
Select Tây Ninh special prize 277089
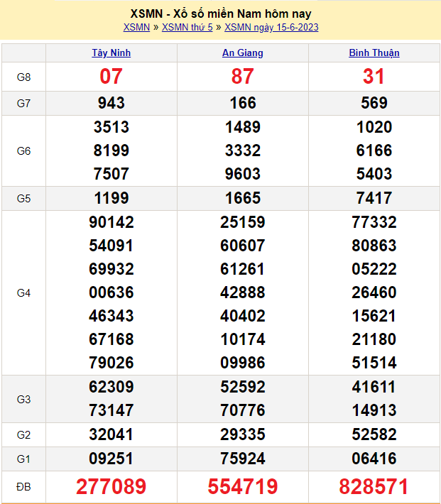[x=111, y=486]
